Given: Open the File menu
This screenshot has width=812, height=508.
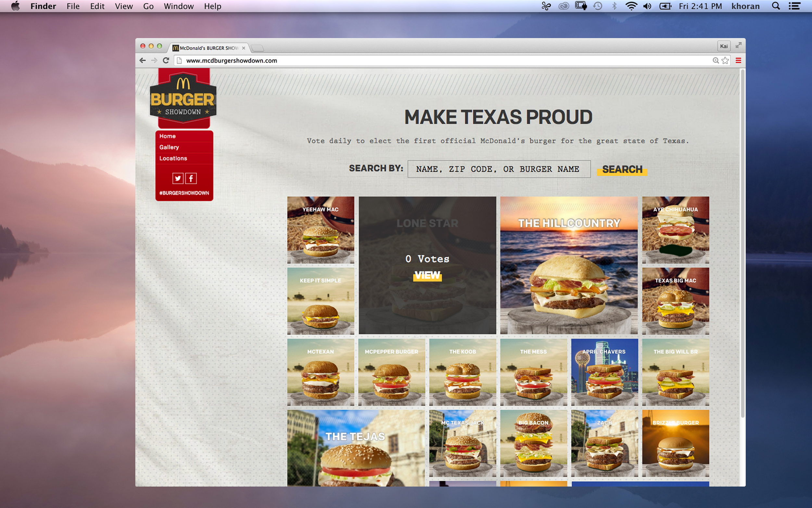Looking at the screenshot, I should (73, 6).
